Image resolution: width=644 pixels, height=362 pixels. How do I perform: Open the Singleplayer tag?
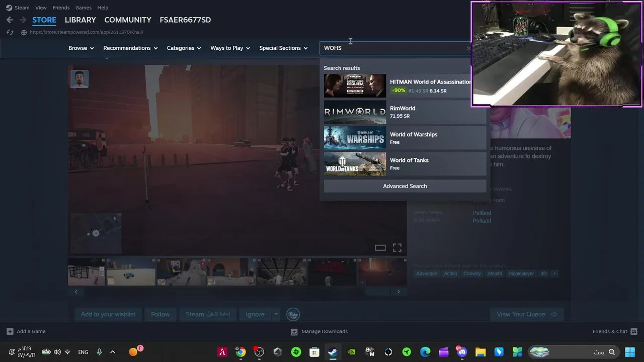(521, 274)
